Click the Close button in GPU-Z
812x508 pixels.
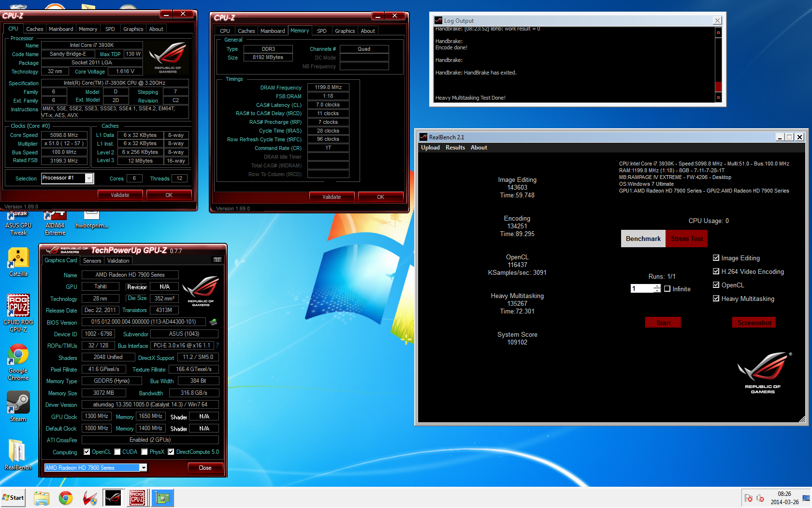pyautogui.click(x=205, y=468)
